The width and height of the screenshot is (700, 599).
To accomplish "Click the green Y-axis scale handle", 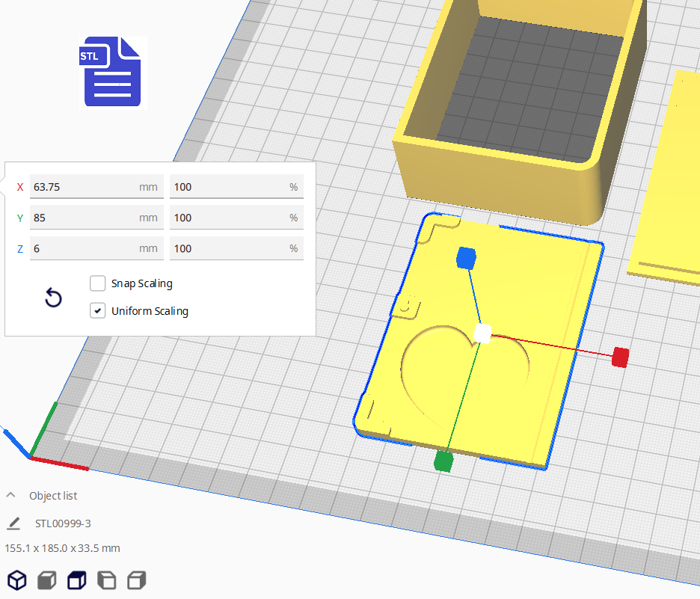I will [443, 461].
